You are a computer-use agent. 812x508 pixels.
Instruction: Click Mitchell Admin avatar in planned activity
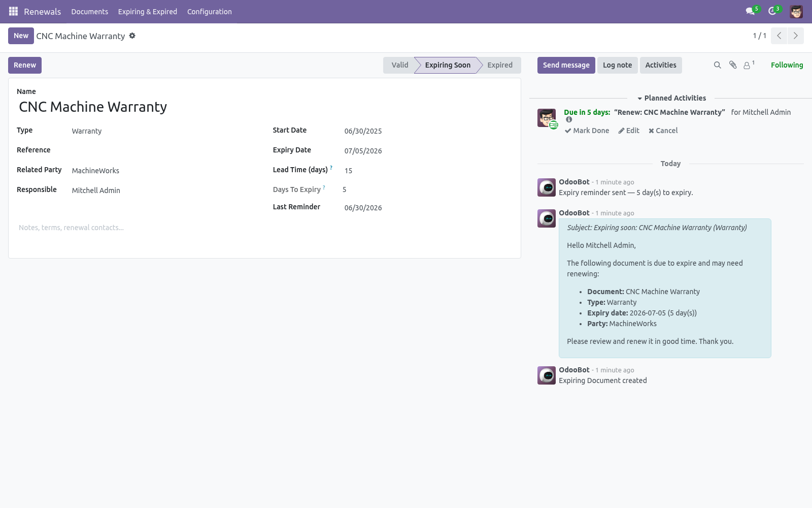pos(547,118)
